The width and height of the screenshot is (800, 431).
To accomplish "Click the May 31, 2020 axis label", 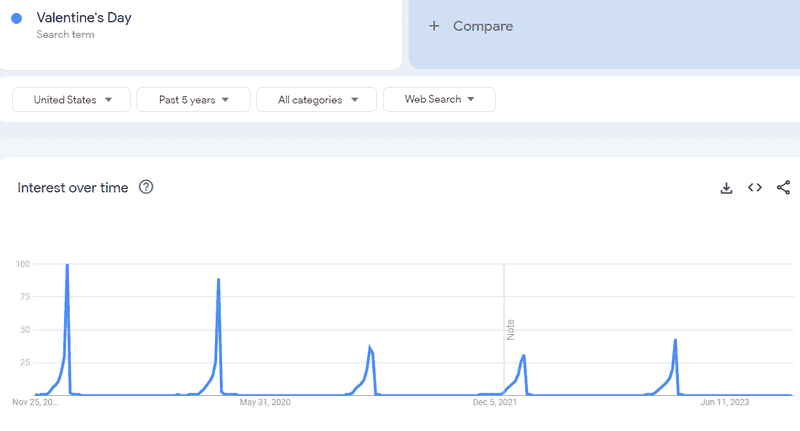I will click(x=265, y=402).
